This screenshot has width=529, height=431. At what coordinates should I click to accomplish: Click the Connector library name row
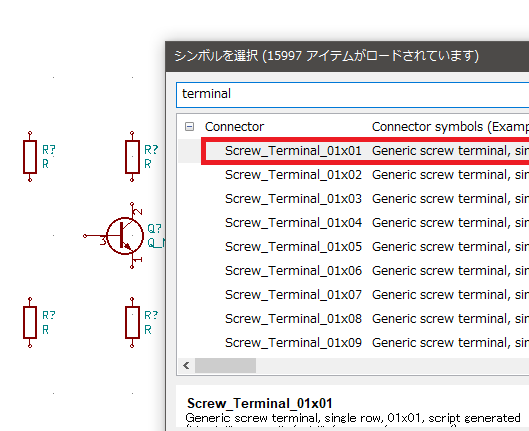(x=354, y=127)
